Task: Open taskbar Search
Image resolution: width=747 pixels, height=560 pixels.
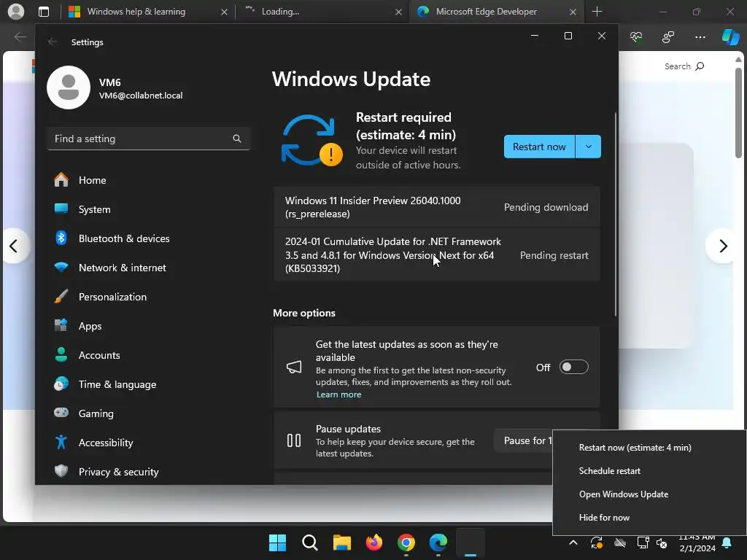Action: [309, 542]
